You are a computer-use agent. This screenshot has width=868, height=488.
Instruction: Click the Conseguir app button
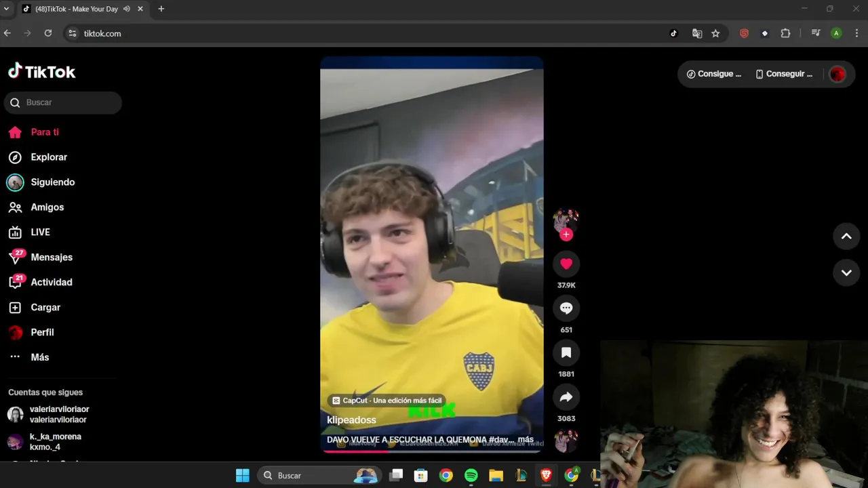(784, 74)
